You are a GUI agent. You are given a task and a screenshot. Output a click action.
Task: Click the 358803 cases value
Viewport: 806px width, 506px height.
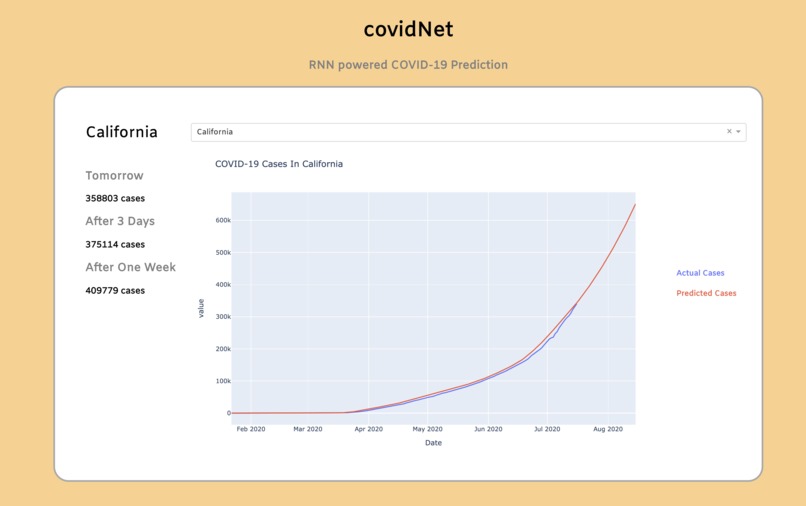(115, 198)
